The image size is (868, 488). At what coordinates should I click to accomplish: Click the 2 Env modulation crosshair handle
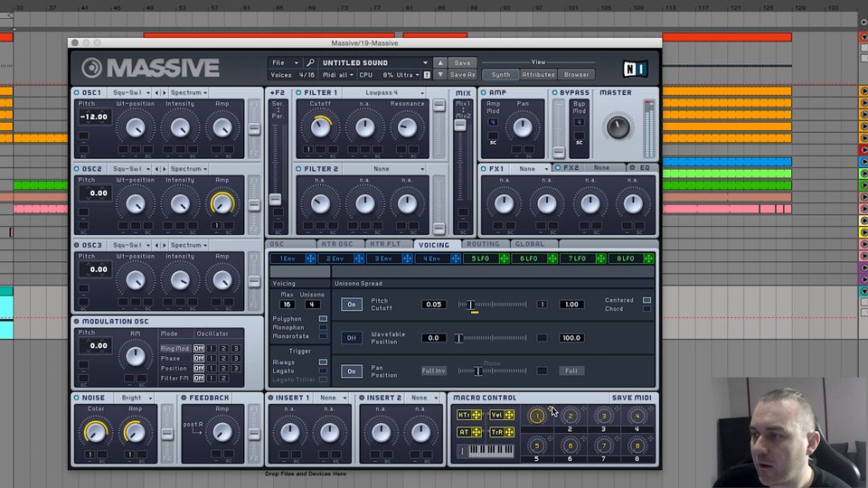pyautogui.click(x=359, y=258)
